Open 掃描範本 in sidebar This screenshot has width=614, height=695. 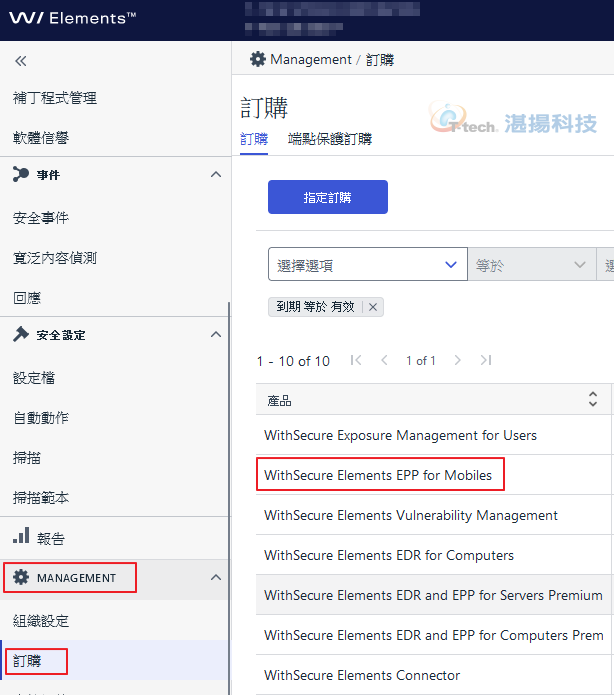tap(41, 498)
